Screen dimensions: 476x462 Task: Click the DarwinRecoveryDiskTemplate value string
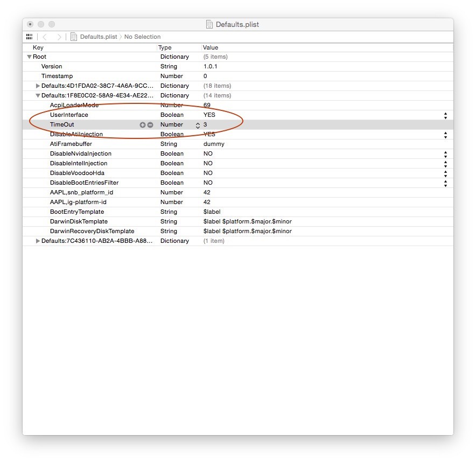coord(247,232)
